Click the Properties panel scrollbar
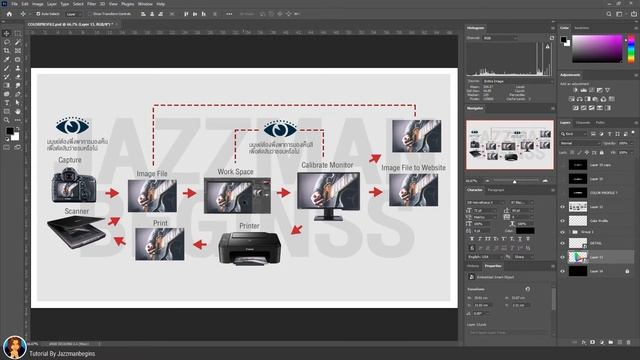Viewport: 640px width, 360px height. tap(553, 299)
